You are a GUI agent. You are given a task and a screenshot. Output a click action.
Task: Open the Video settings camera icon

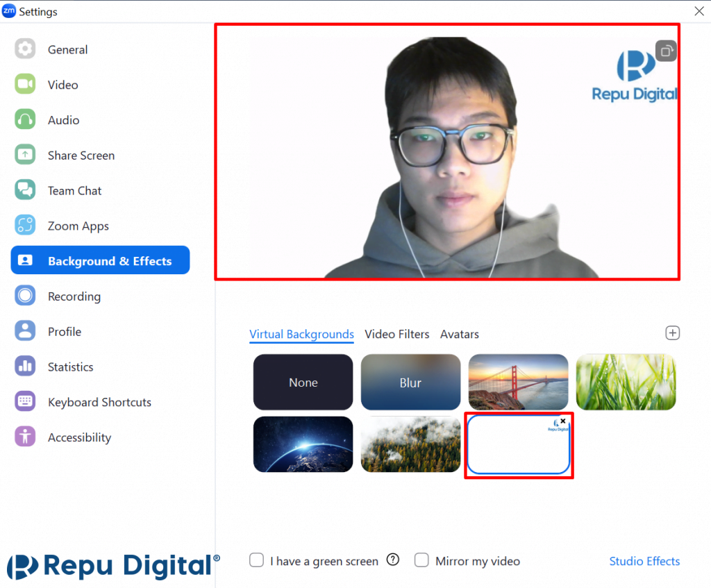(x=25, y=85)
